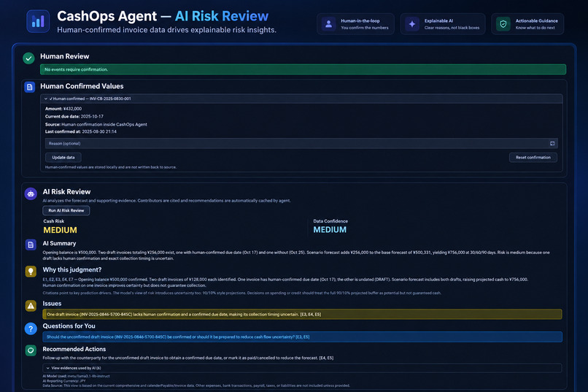Click the note about values stored locally

111,167
